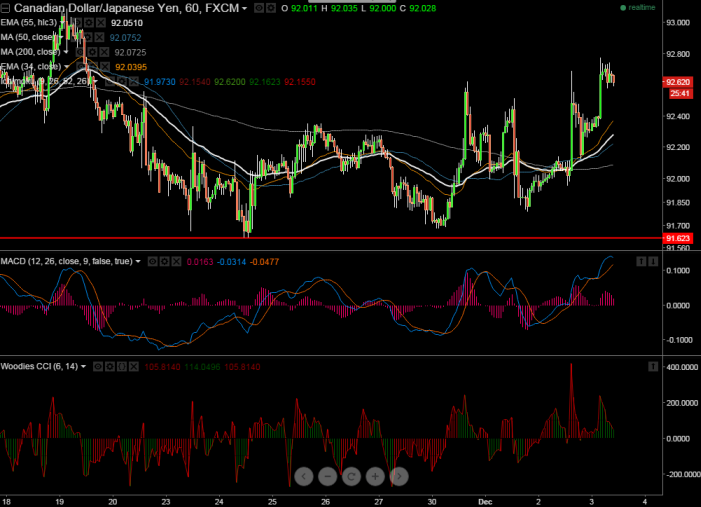Delete the MA (200, close) indicator
Image resolution: width=701 pixels, height=507 pixels.
coord(103,51)
